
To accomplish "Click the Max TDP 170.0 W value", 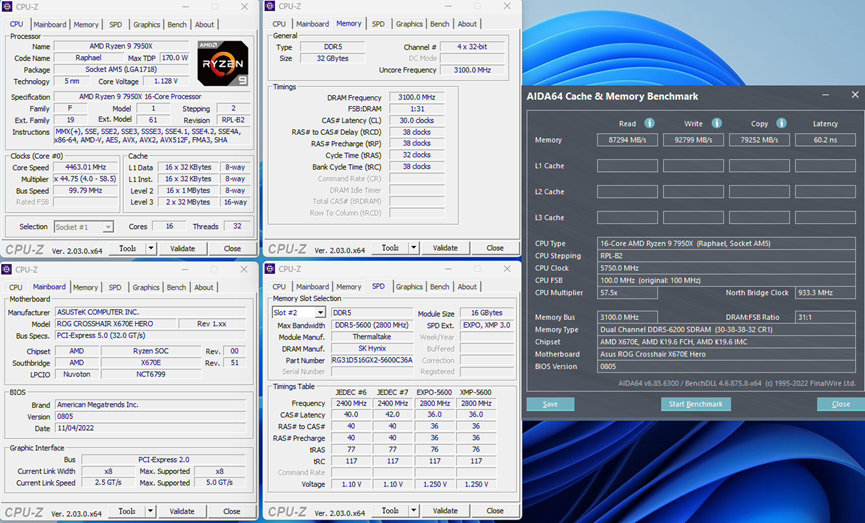I will pos(175,57).
